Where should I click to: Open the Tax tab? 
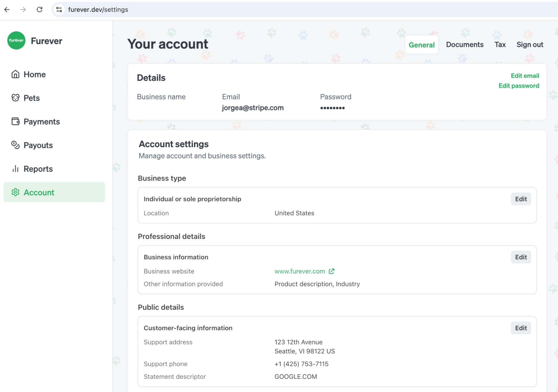point(500,45)
